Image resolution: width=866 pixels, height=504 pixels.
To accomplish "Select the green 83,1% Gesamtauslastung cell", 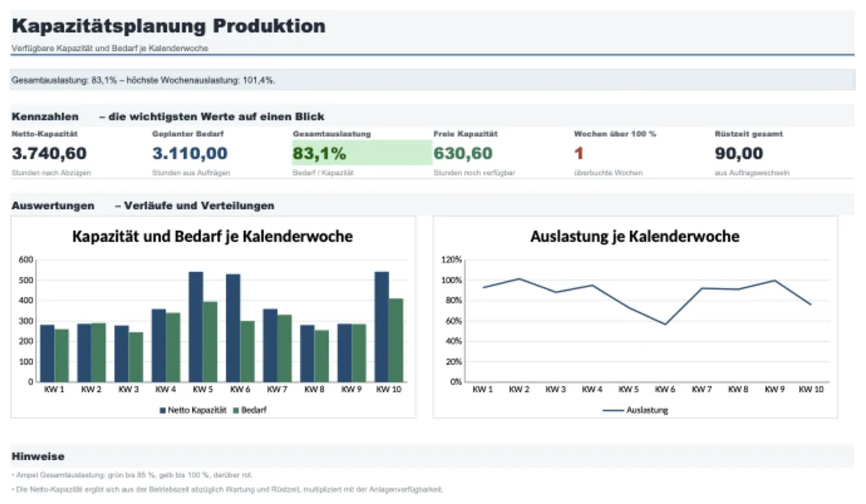I will pyautogui.click(x=362, y=153).
